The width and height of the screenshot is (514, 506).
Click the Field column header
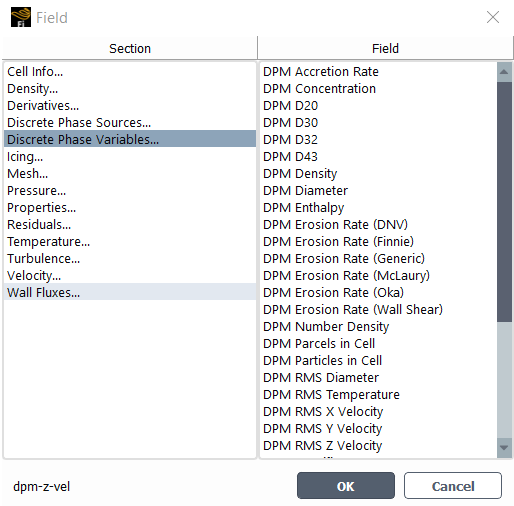tap(385, 48)
